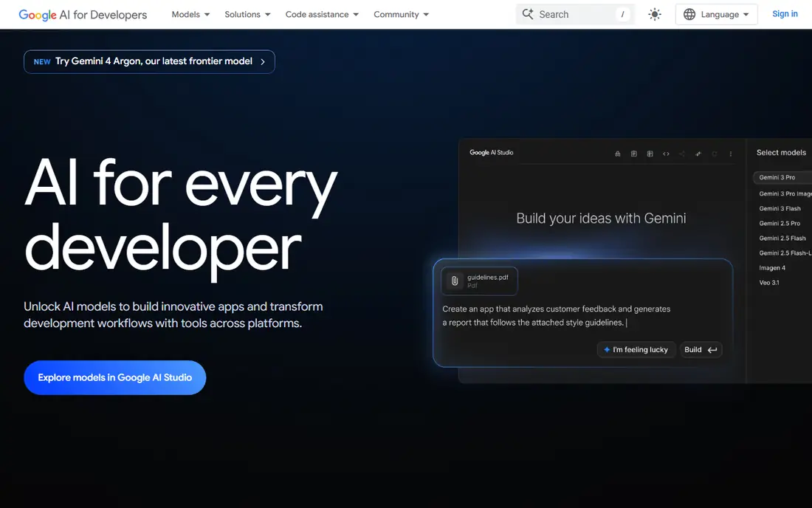Click the slash shortcut hint in Search
Image resolution: width=812 pixels, height=508 pixels.
[x=622, y=15]
